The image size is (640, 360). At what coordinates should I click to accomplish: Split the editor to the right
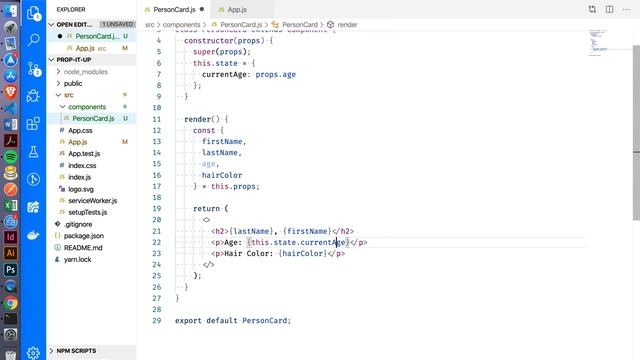[x=609, y=9]
